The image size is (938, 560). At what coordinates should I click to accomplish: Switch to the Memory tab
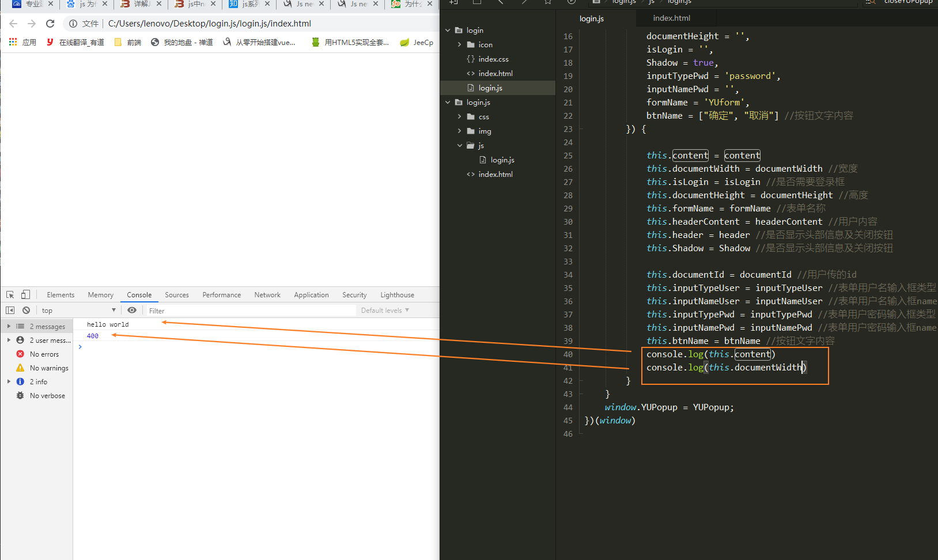pyautogui.click(x=101, y=294)
